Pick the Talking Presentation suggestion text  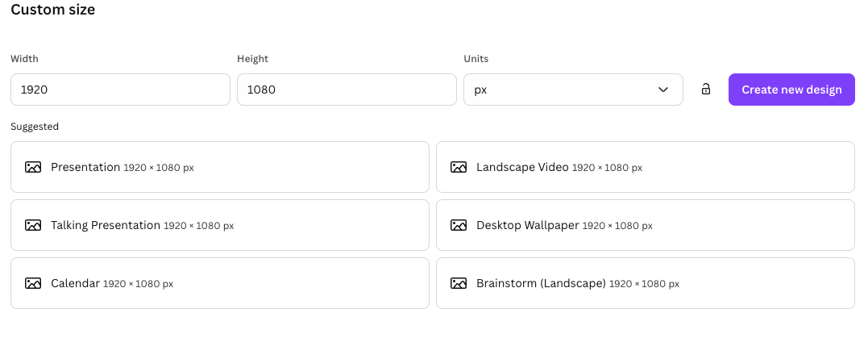(x=106, y=226)
